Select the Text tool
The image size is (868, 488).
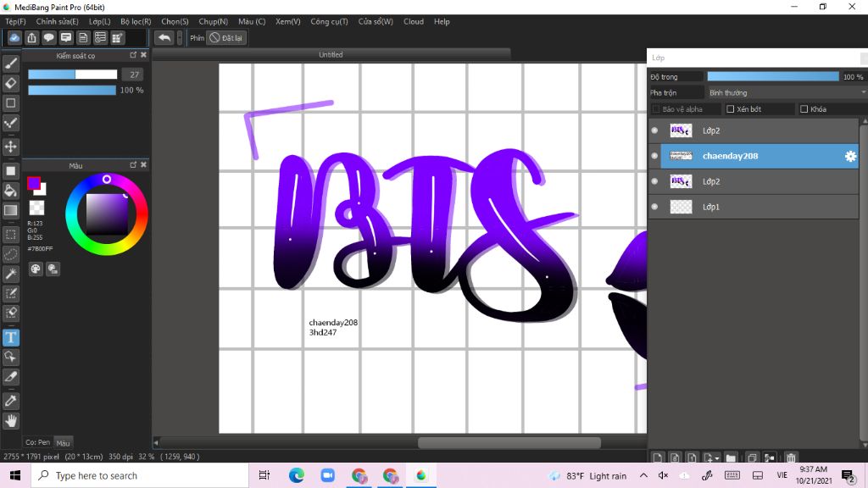10,337
